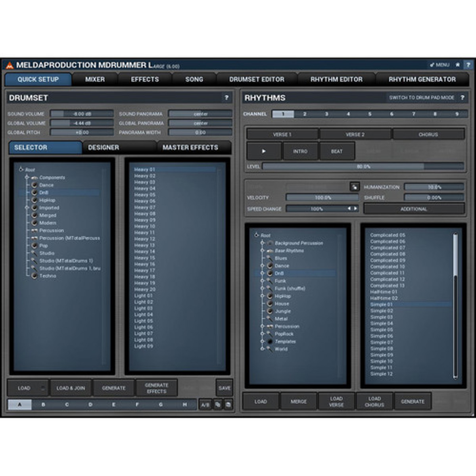Collapse the Root node in rhythms tree
This screenshot has width=476, height=476.
[256, 235]
